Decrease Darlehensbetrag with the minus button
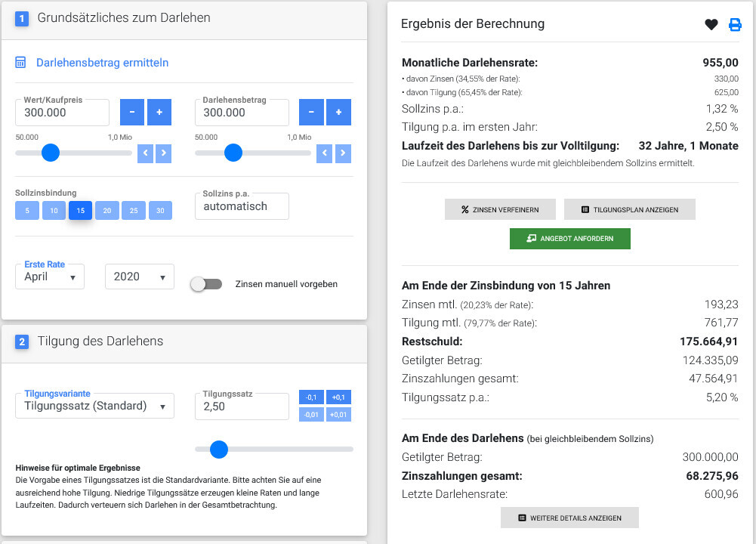This screenshot has height=544, width=756. [311, 113]
